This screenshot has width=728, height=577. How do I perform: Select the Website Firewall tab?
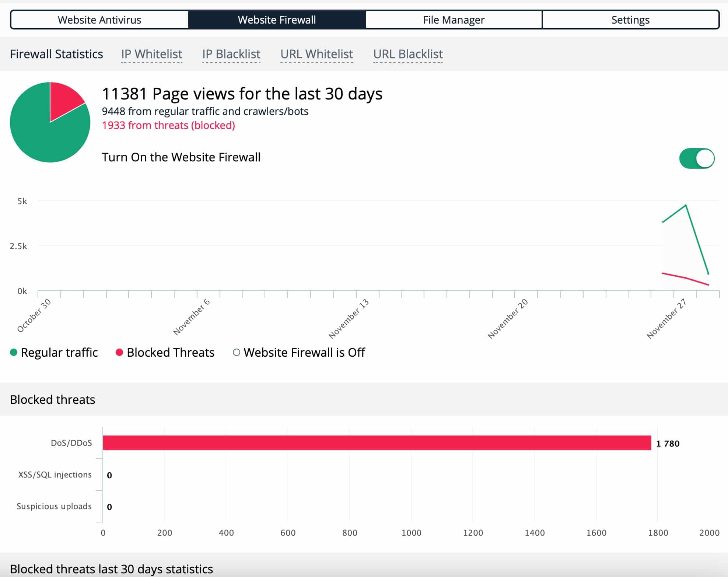point(277,20)
